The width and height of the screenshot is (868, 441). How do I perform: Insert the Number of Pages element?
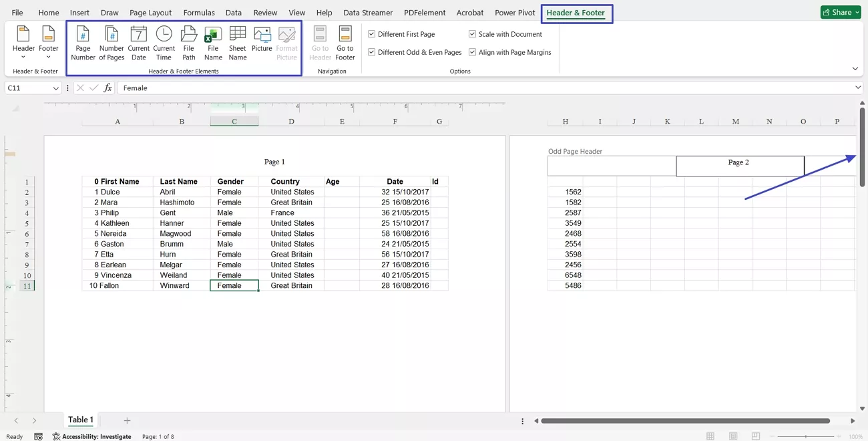pyautogui.click(x=111, y=41)
